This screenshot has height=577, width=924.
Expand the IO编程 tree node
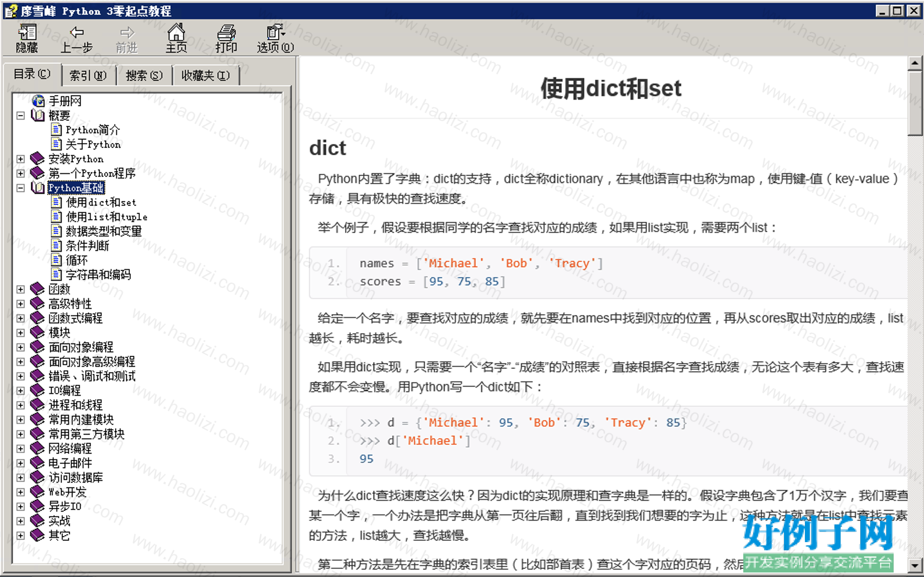pyautogui.click(x=20, y=391)
